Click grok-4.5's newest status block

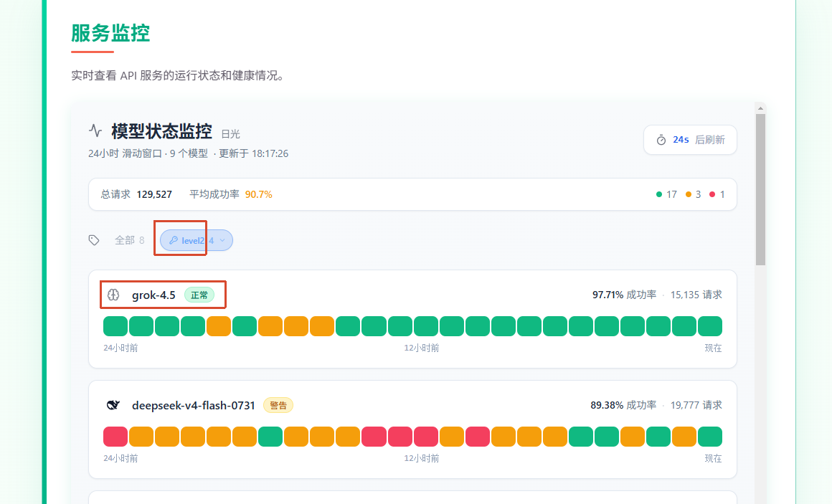pos(710,326)
